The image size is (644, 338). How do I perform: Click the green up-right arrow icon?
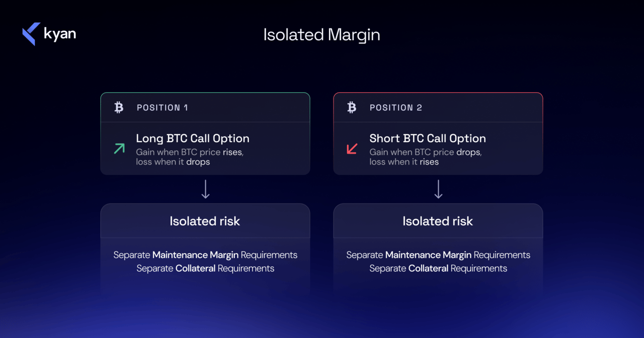[x=119, y=149]
